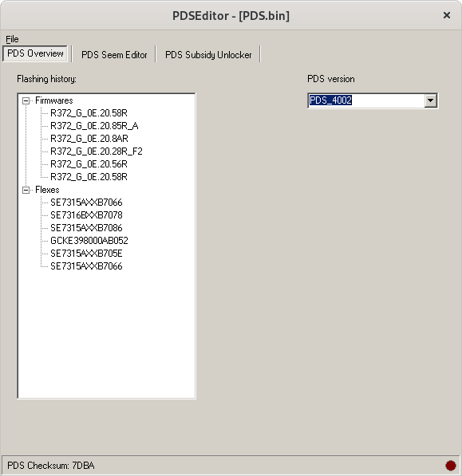Collapse the Firmwares tree node
The image size is (462, 476).
point(26,100)
